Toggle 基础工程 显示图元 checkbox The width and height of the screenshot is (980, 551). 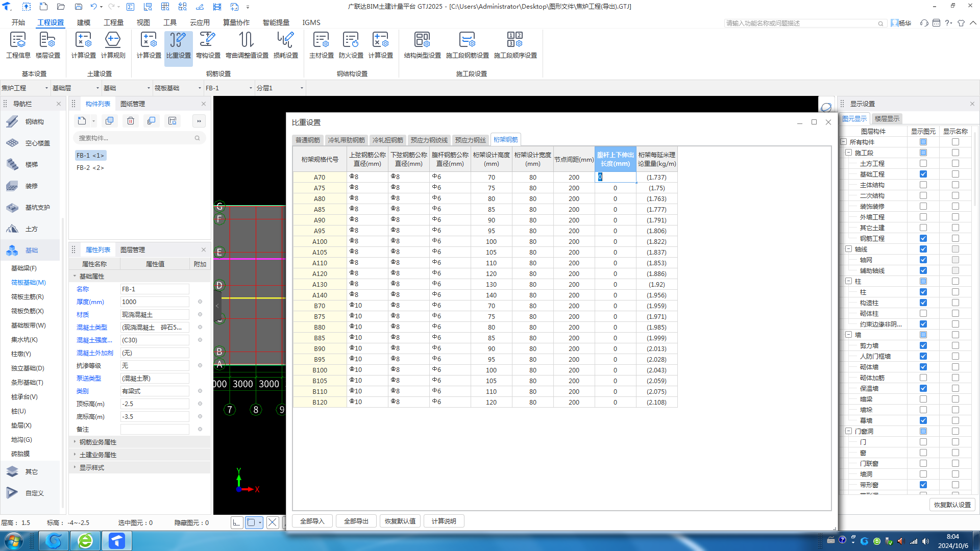(923, 174)
